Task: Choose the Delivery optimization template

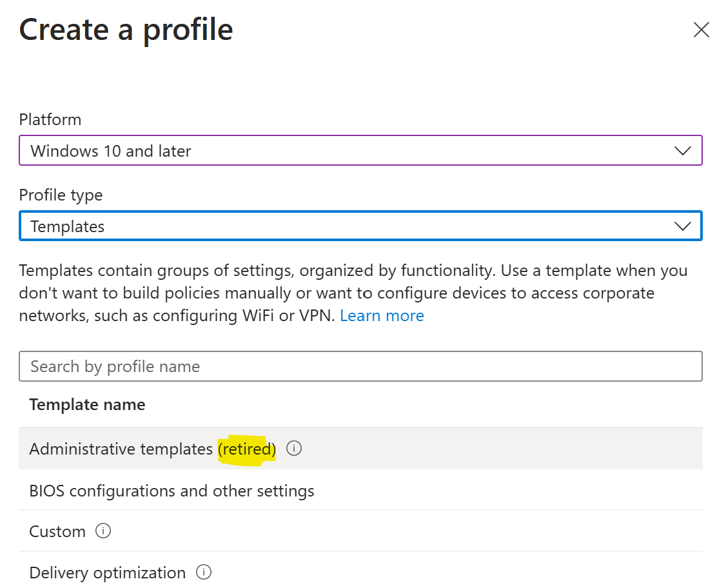Action: point(107,573)
